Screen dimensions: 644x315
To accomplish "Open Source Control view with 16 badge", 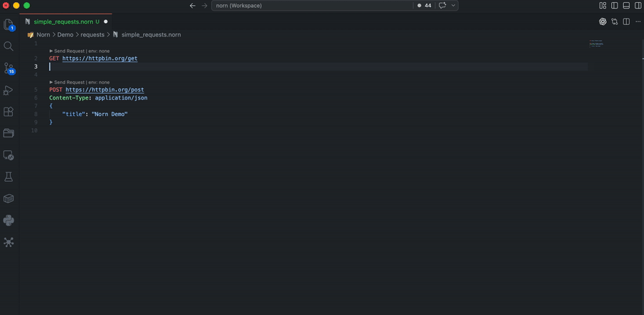I will [9, 68].
